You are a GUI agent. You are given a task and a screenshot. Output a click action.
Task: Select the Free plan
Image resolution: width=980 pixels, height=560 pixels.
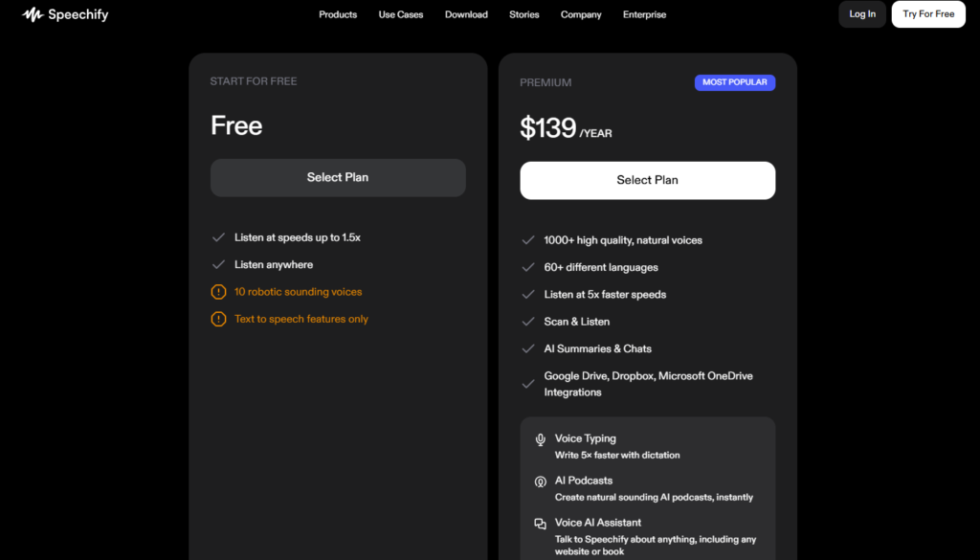(x=338, y=177)
